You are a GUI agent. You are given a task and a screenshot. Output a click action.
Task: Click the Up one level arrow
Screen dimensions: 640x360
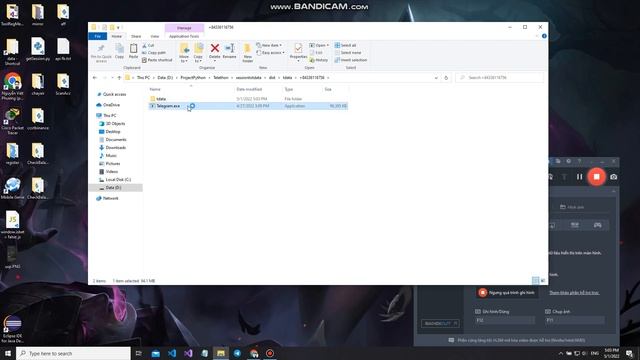tap(119, 78)
